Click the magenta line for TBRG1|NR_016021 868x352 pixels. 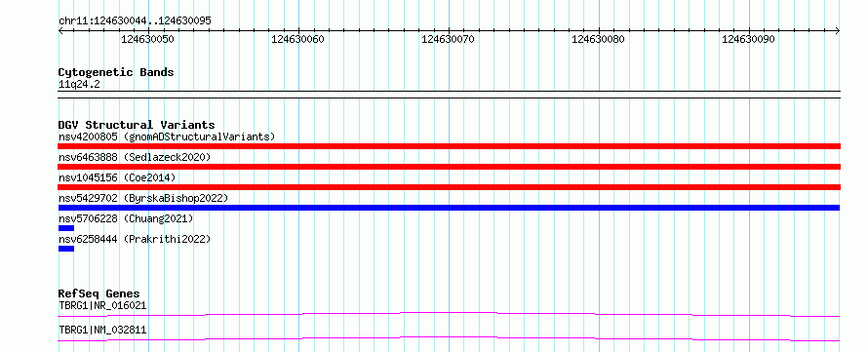[449, 314]
